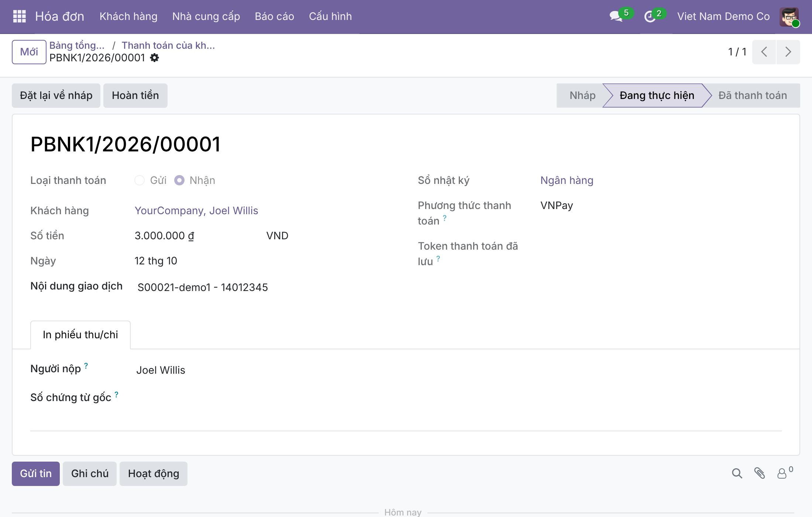Click the Ghi chú button
This screenshot has width=812, height=517.
pos(90,473)
